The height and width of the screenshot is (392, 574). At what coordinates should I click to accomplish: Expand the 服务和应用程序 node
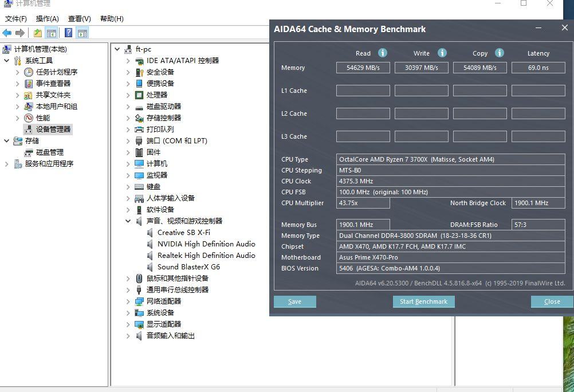click(7, 164)
